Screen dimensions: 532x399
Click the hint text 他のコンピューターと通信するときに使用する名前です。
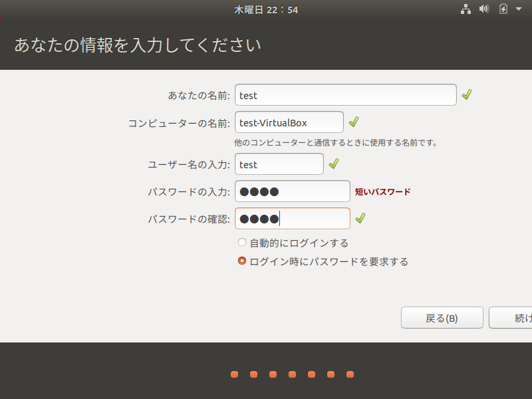click(x=336, y=142)
